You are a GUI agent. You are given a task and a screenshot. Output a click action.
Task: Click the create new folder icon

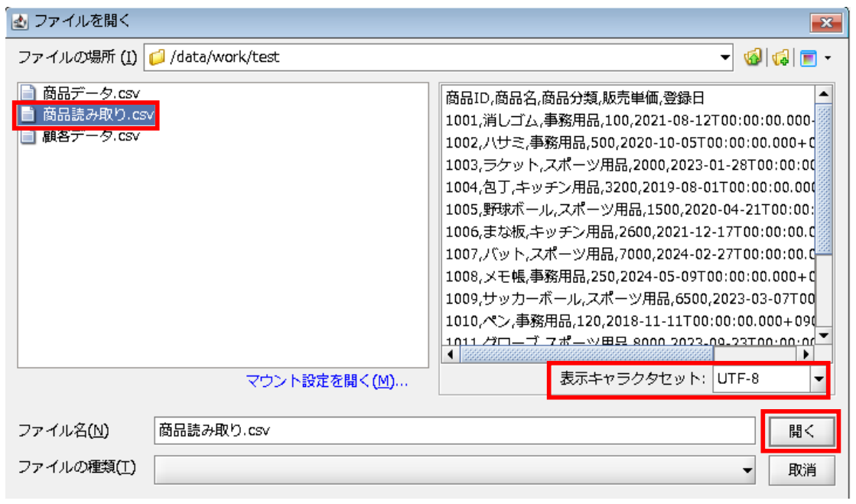coord(780,56)
